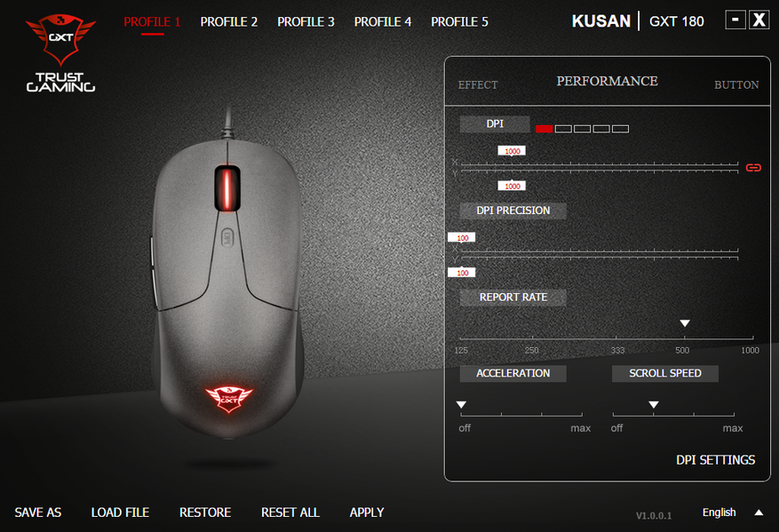The image size is (779, 532).
Task: Click the DPI button on the mouse image
Action: click(x=227, y=237)
